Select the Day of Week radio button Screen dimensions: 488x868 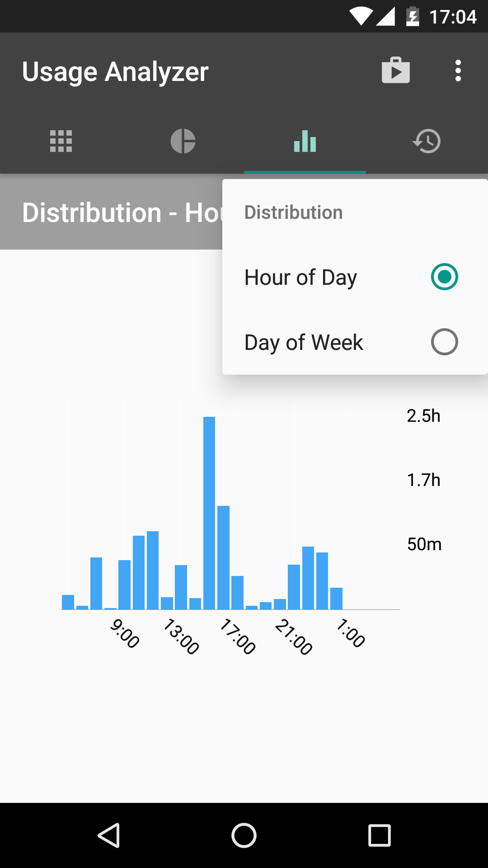(444, 342)
